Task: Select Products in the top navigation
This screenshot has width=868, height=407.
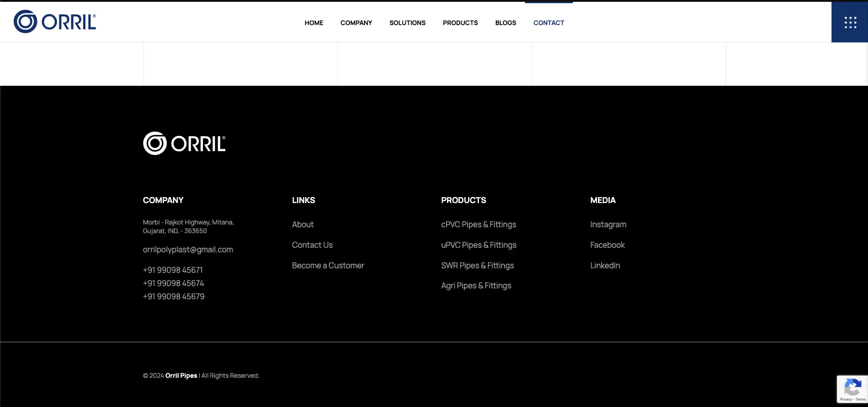Action: [460, 23]
